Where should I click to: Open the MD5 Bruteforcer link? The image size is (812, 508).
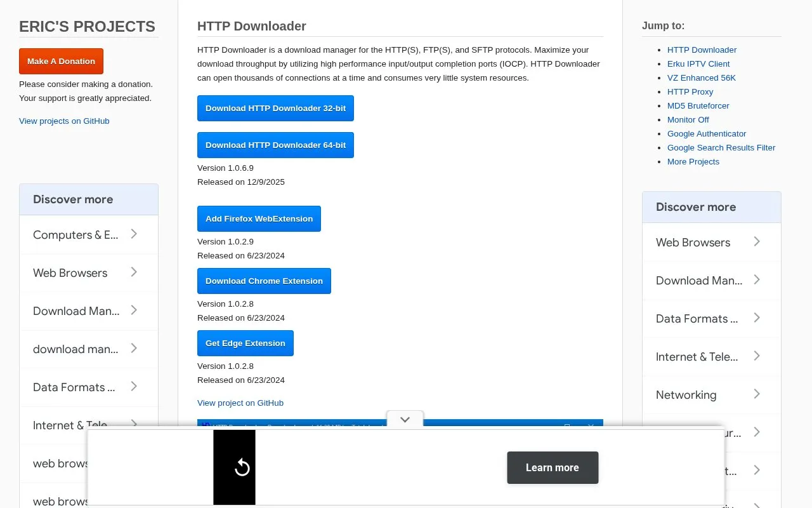(x=698, y=105)
